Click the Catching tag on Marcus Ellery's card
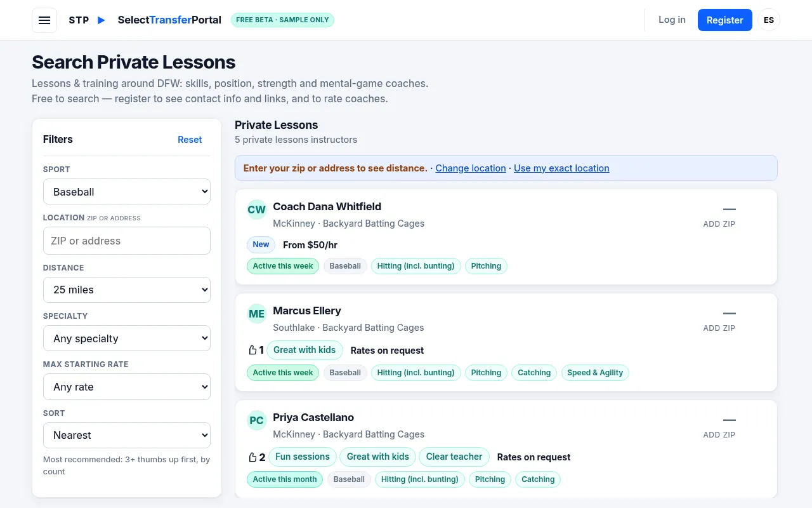The height and width of the screenshot is (508, 812). 534,373
